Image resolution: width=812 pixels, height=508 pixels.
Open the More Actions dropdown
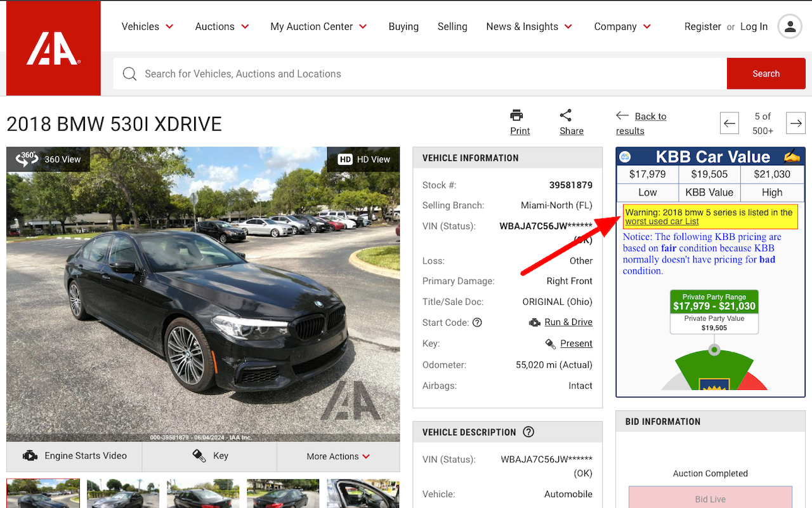point(338,456)
